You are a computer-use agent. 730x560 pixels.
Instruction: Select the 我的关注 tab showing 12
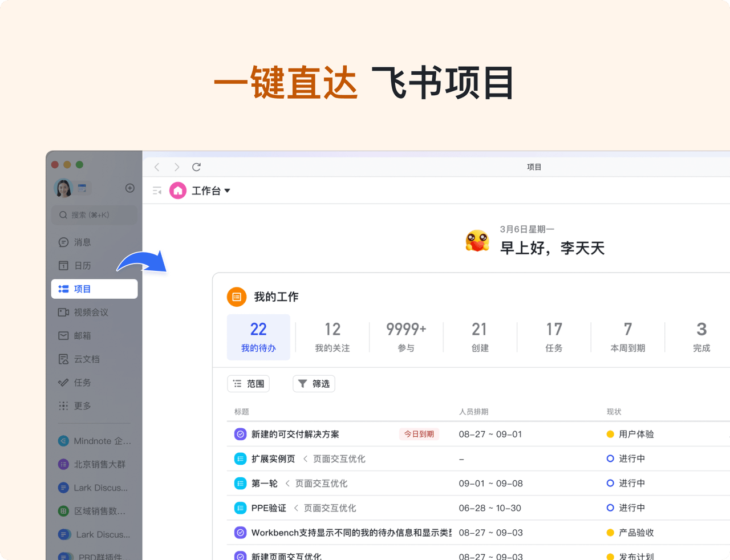(x=332, y=337)
